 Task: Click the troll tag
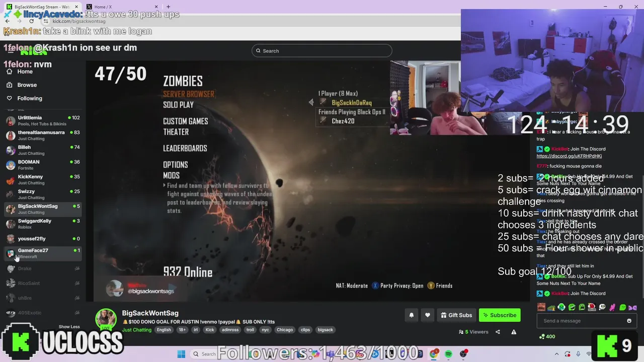point(250,330)
